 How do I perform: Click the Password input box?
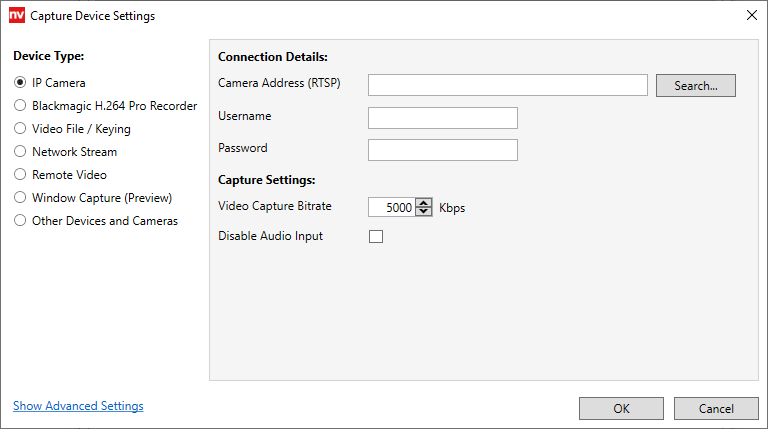442,150
